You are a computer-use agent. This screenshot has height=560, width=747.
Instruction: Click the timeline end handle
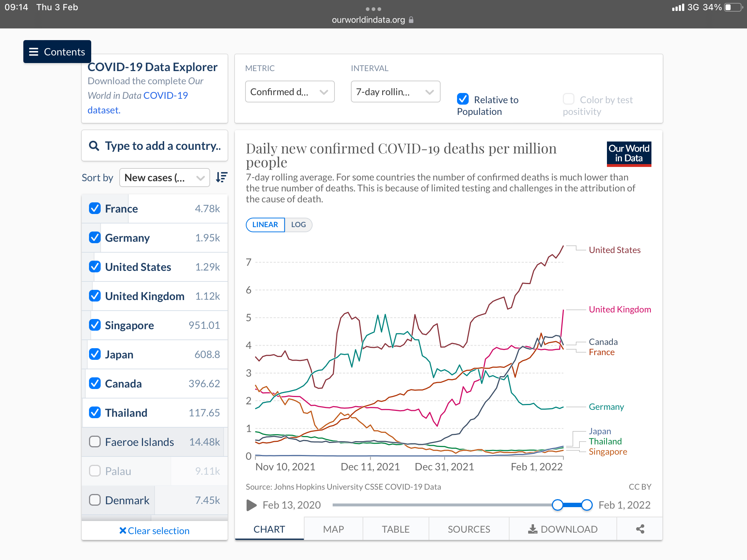coord(587,505)
